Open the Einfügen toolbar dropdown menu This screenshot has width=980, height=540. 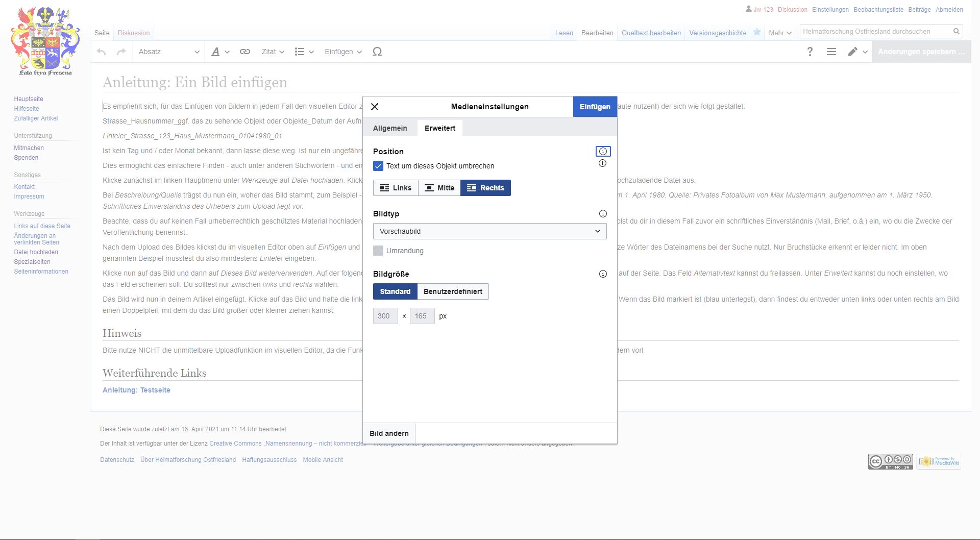pos(343,52)
